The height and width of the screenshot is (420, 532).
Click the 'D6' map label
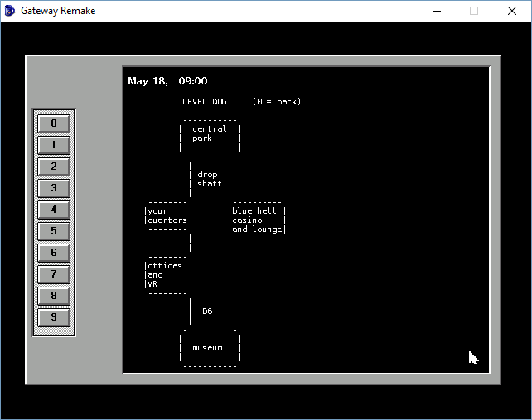click(x=207, y=311)
